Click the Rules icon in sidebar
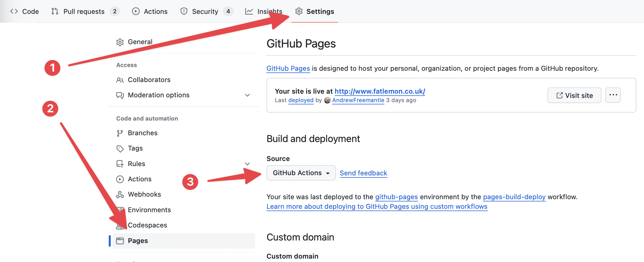 [x=120, y=164]
